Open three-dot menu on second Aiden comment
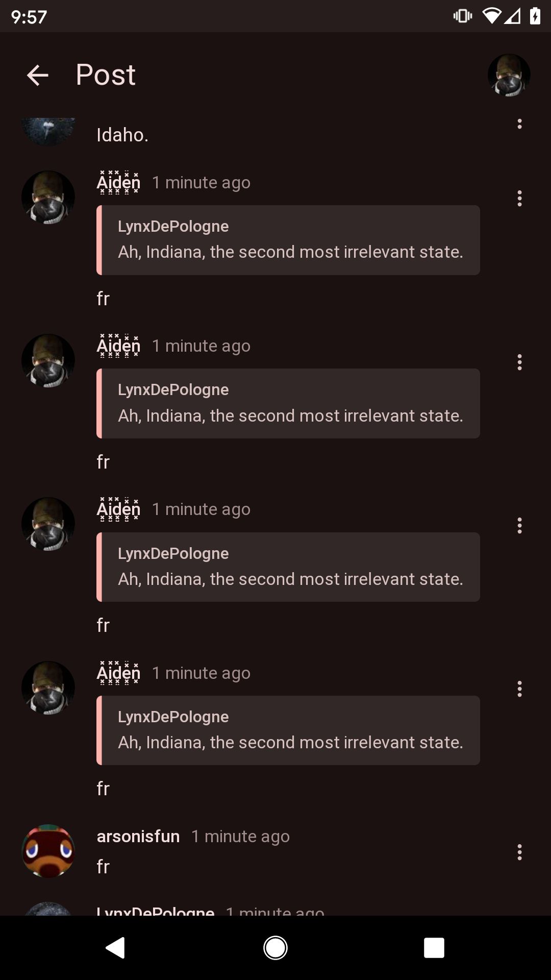 coord(519,362)
